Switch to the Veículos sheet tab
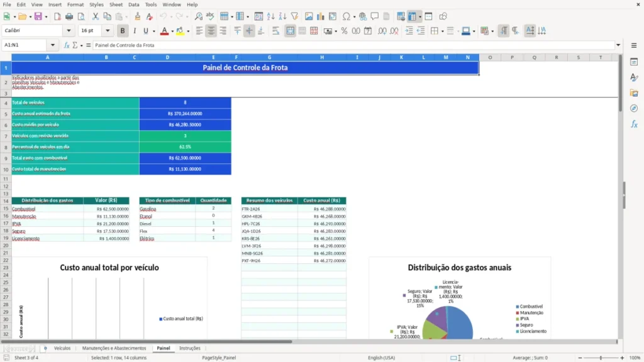 point(62,348)
